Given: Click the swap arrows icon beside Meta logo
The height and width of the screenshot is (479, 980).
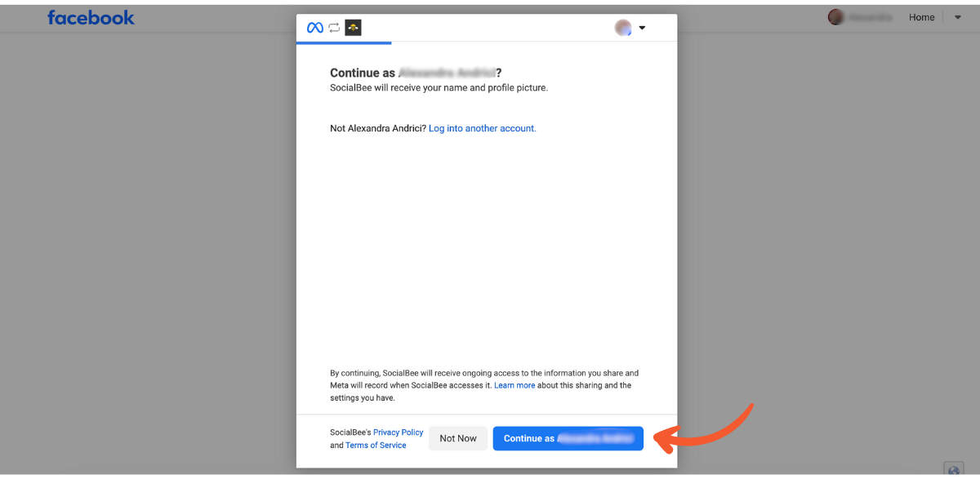Looking at the screenshot, I should (x=334, y=28).
